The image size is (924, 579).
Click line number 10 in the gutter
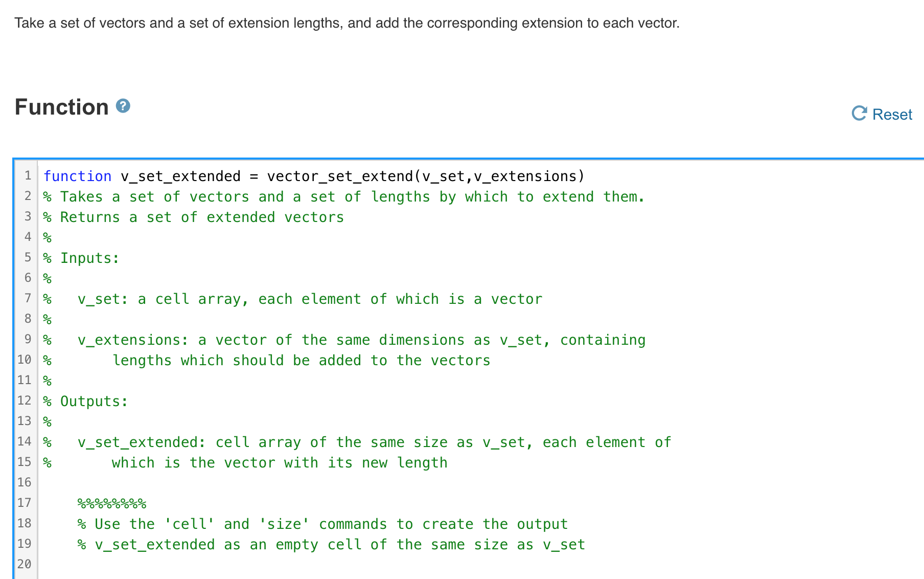(x=24, y=360)
